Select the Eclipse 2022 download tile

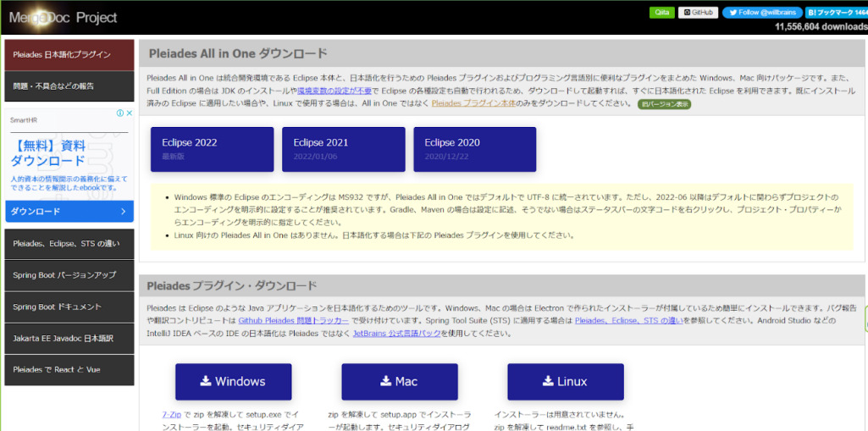[212, 149]
